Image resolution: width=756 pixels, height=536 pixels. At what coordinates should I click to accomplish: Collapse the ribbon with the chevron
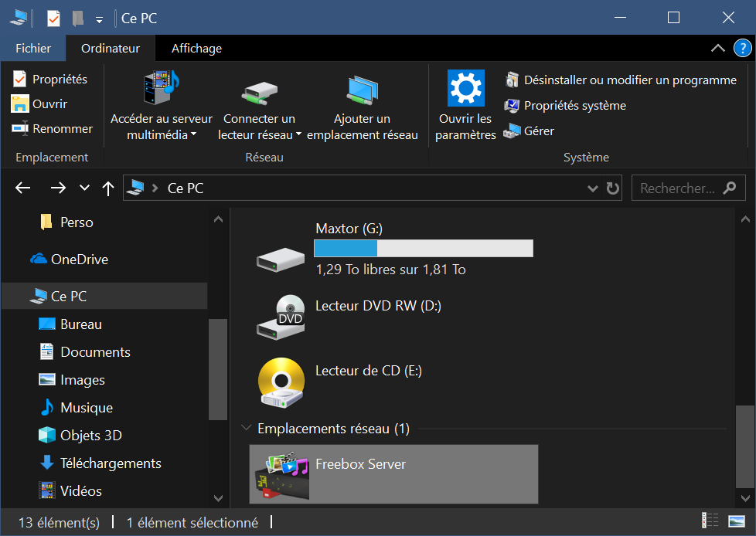[717, 48]
